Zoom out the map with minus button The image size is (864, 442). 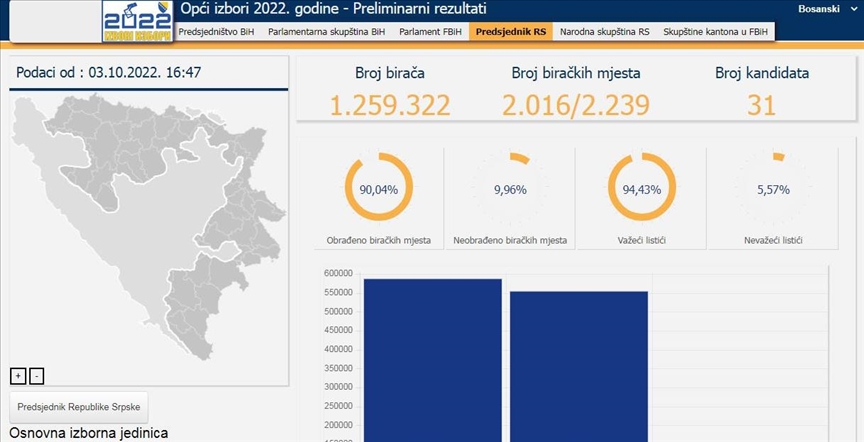pyautogui.click(x=37, y=376)
